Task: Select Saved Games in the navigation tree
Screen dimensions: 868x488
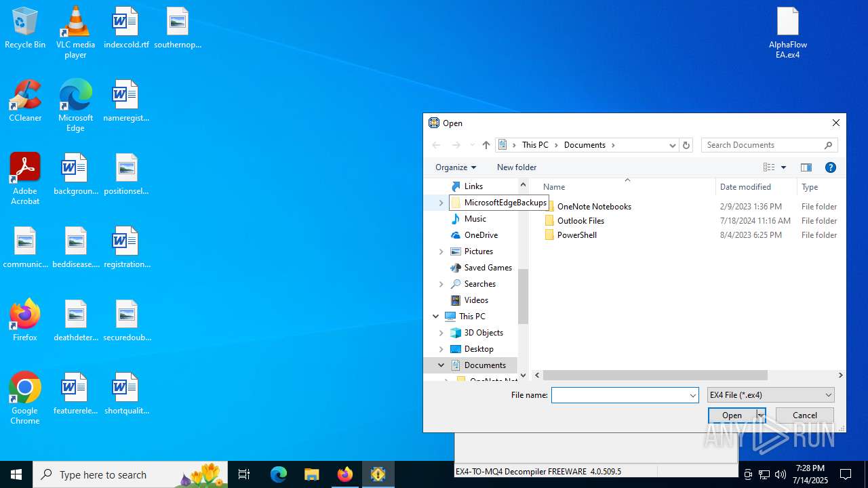Action: tap(488, 268)
